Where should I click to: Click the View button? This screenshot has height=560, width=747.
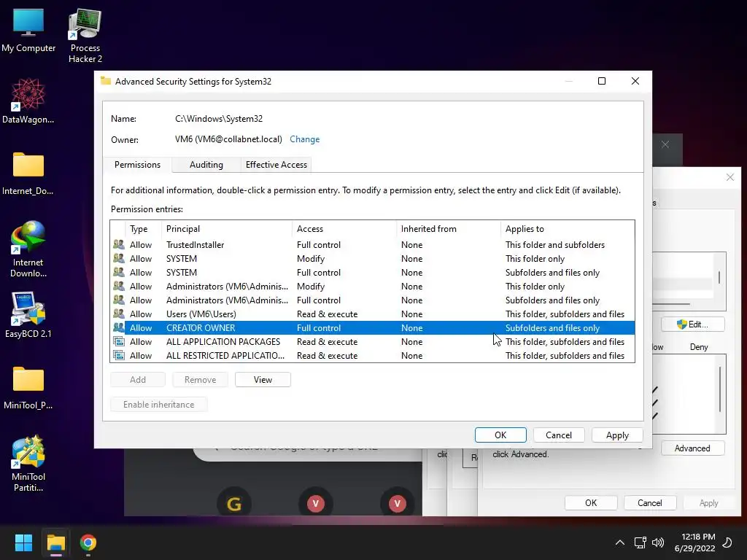pos(263,379)
